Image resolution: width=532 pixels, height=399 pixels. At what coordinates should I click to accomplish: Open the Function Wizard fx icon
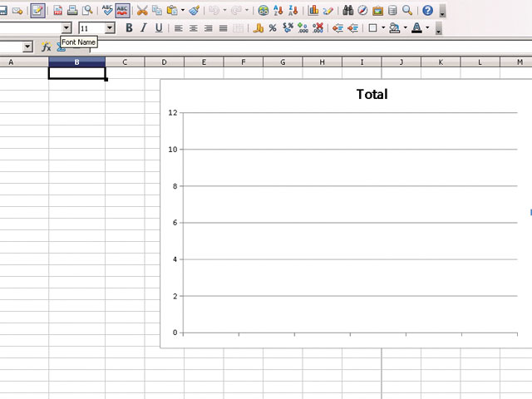coord(47,47)
